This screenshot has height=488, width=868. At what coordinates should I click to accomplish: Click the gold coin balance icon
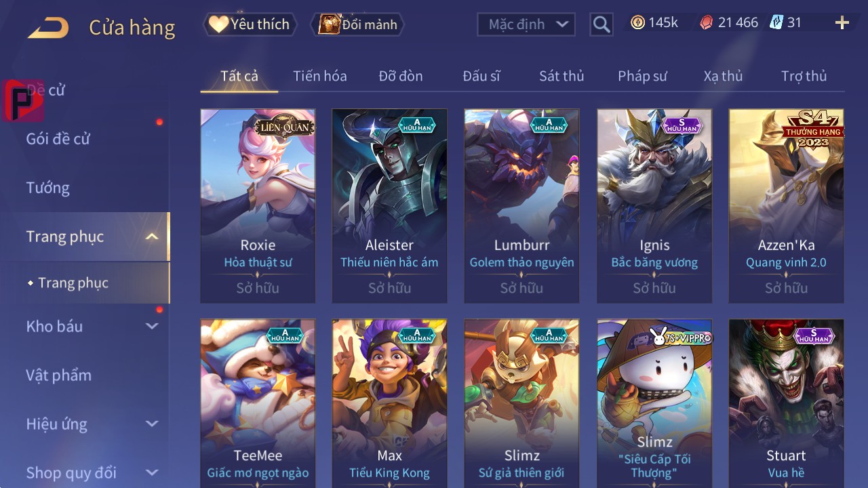637,22
